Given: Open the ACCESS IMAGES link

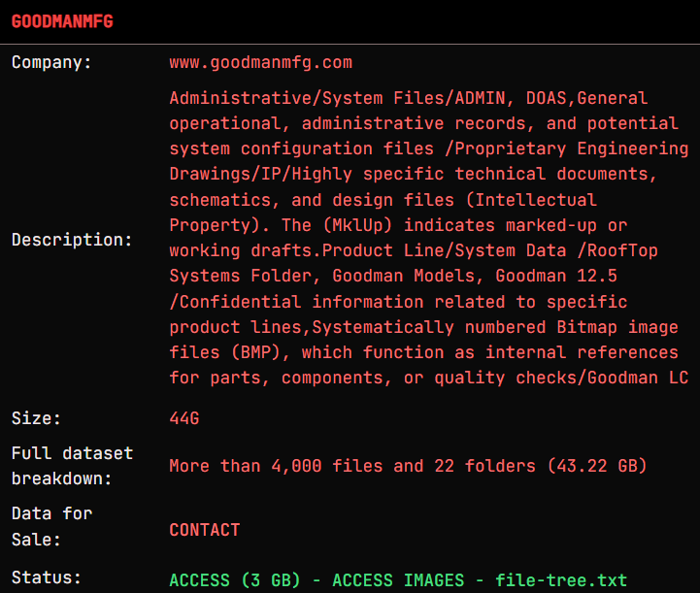Looking at the screenshot, I should coord(398,580).
